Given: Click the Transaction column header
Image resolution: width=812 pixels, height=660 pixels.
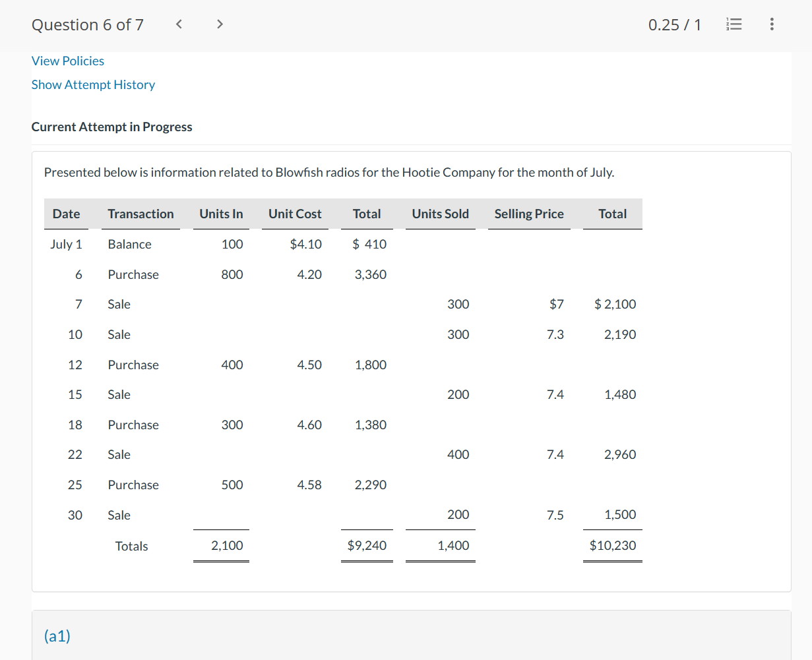Looking at the screenshot, I should tap(141, 214).
